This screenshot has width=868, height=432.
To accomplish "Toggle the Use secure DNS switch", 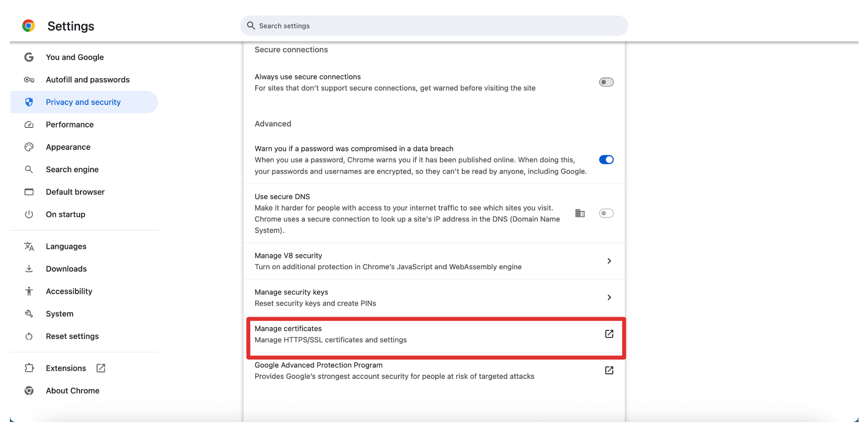I will point(606,214).
